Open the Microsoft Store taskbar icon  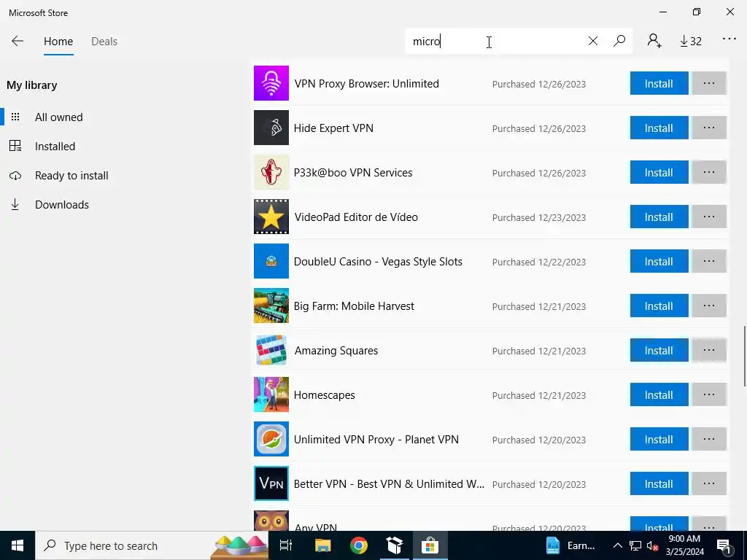(430, 545)
